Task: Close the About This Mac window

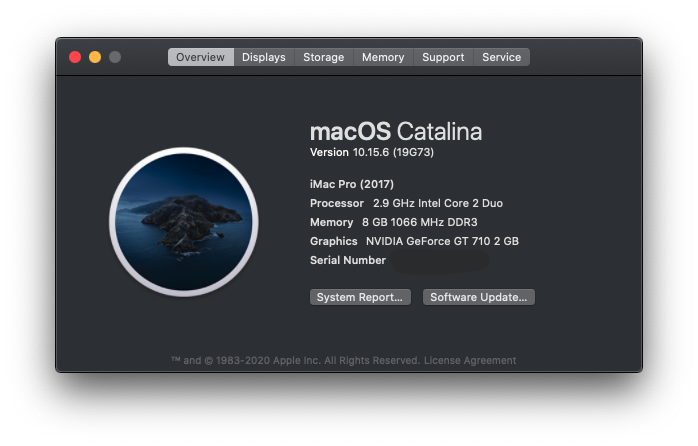Action: (x=75, y=57)
